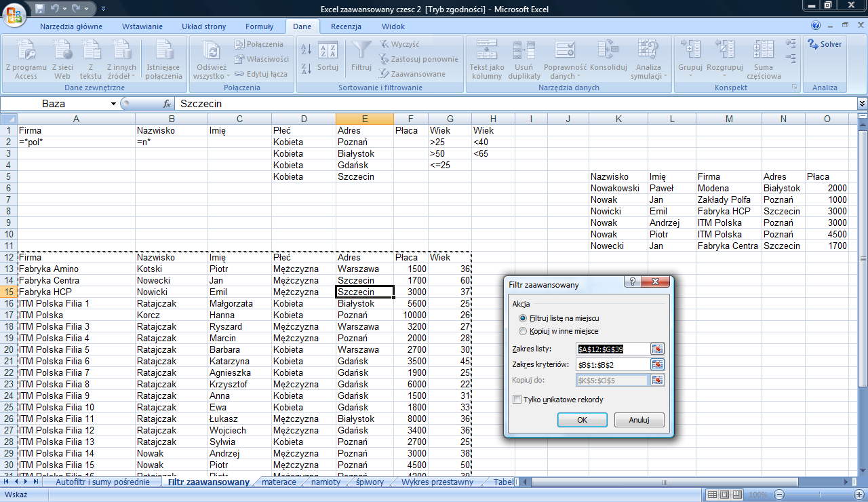
Task: Import data via Z sieci Web
Action: pyautogui.click(x=62, y=60)
